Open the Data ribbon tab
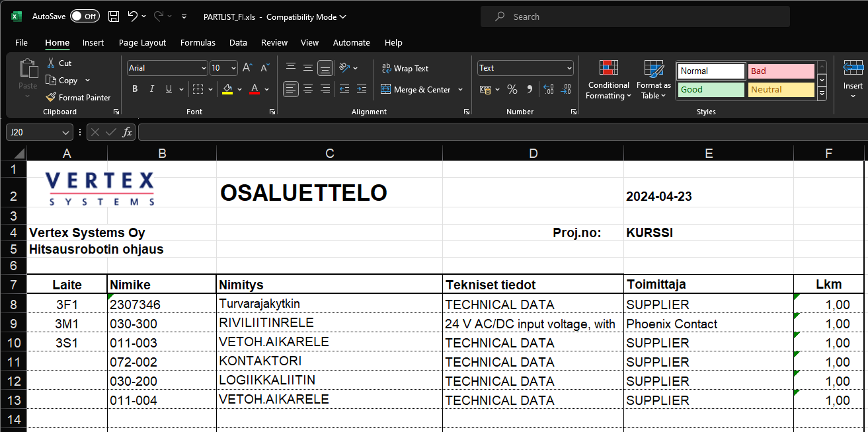Image resolution: width=868 pixels, height=432 pixels. pos(238,42)
